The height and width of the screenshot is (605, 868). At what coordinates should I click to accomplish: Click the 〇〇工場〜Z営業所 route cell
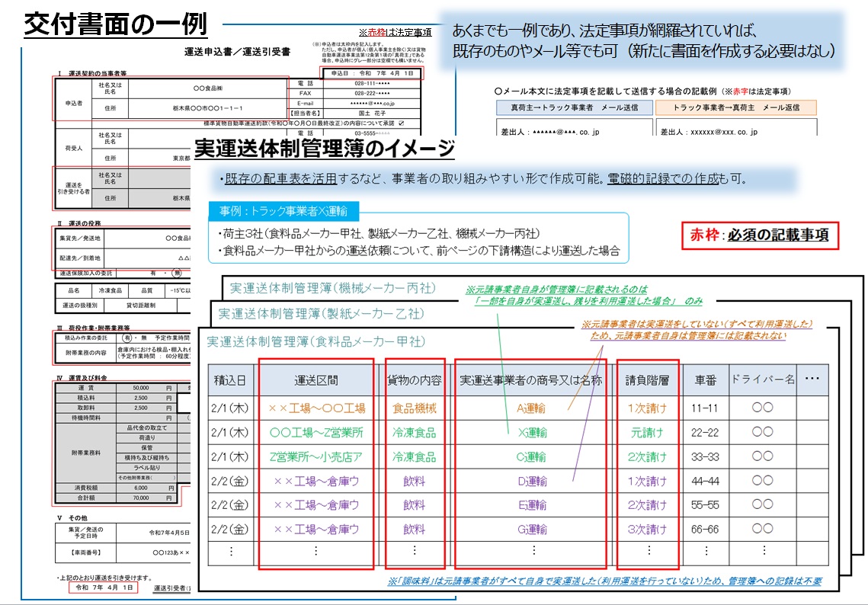pos(316,433)
